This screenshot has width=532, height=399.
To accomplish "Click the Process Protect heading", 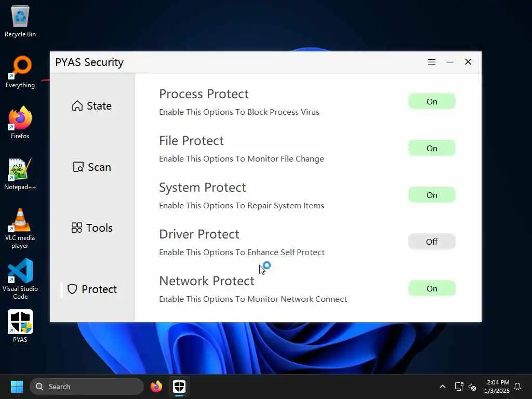I will [204, 94].
